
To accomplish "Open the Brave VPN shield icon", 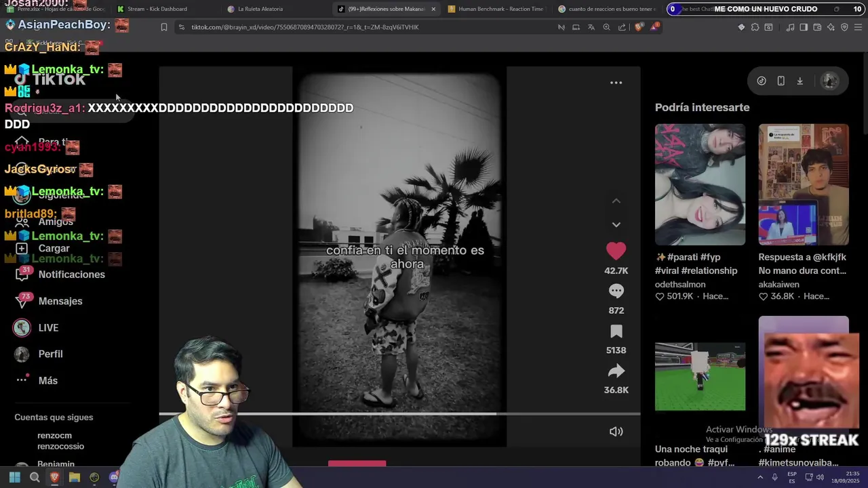I will tap(844, 27).
